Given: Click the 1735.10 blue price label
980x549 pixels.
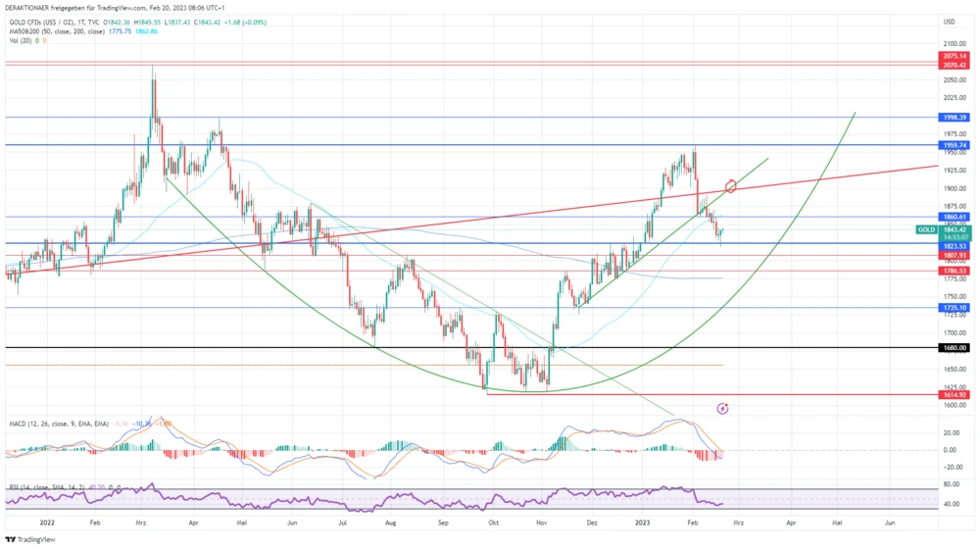Looking at the screenshot, I should [955, 308].
